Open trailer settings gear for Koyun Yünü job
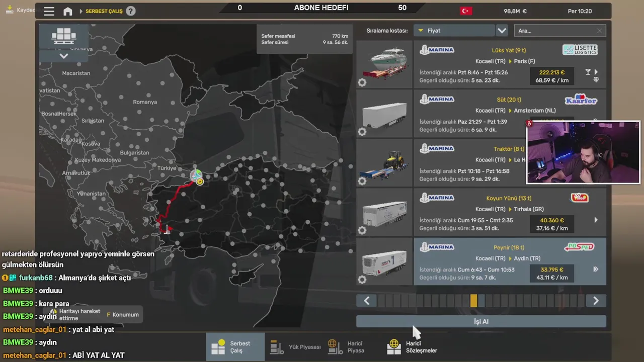Image resolution: width=644 pixels, height=362 pixels. tap(362, 230)
